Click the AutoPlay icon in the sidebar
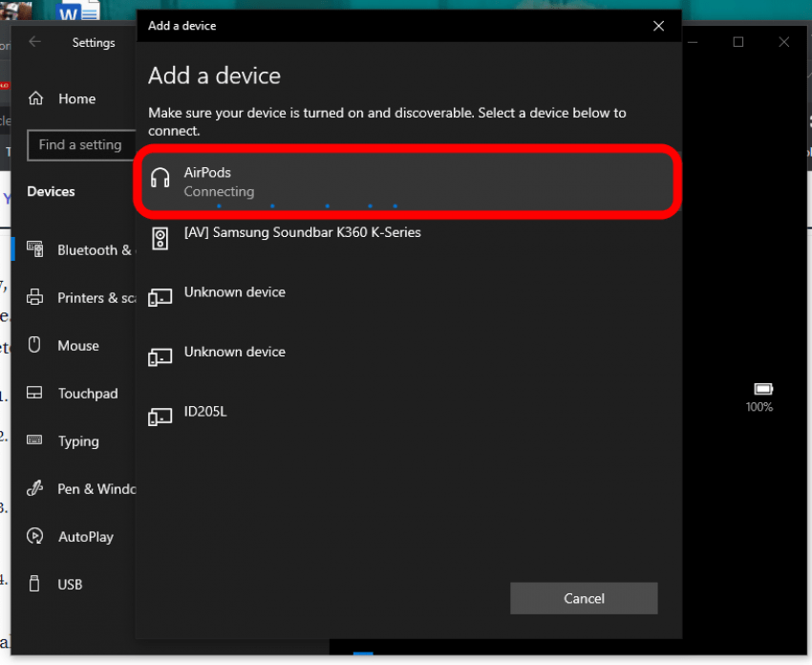 (x=35, y=535)
